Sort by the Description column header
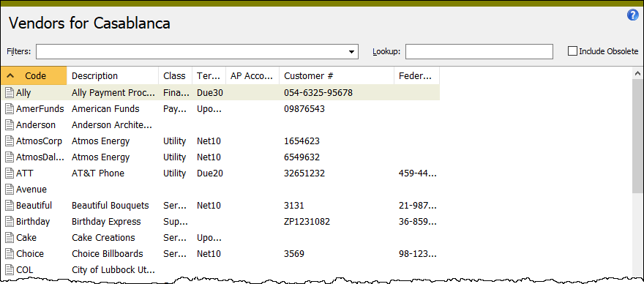 coord(113,75)
